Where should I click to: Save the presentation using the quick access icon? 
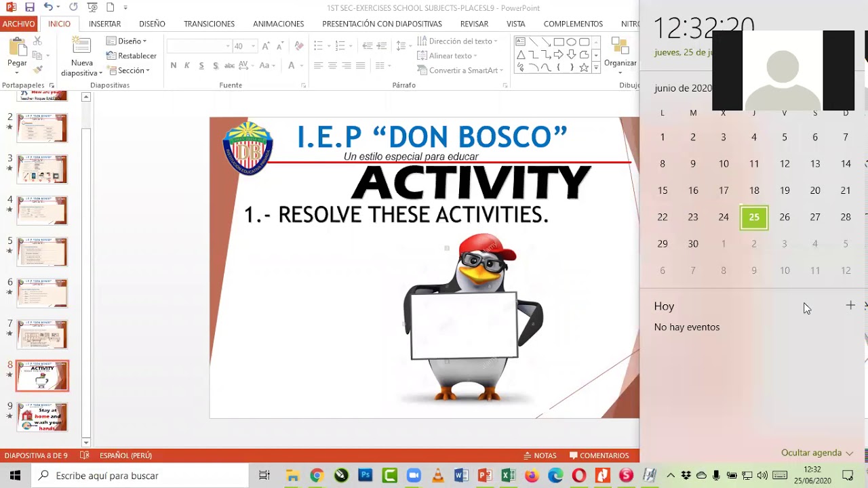coord(29,7)
